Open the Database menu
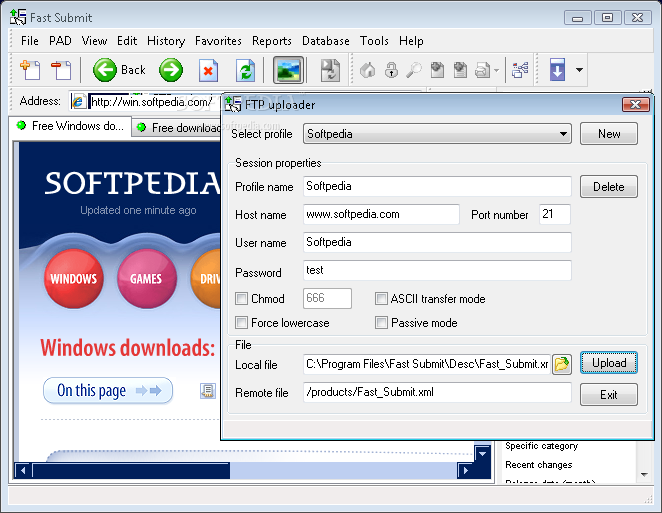662x513 pixels. [x=326, y=41]
